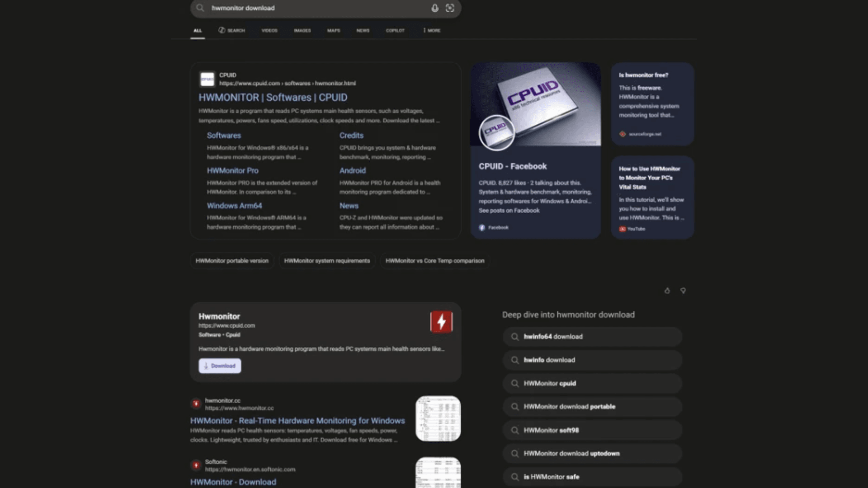The image size is (868, 488).
Task: Switch to the Maps tab
Action: (334, 31)
